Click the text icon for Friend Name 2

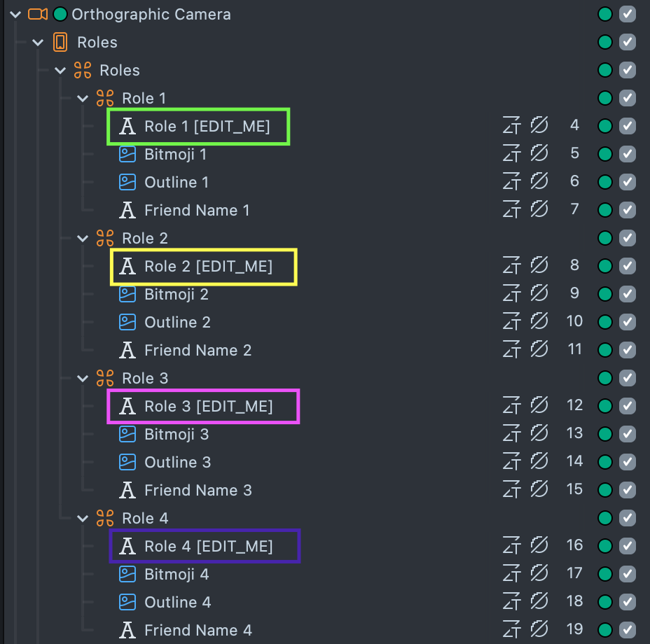[127, 350]
